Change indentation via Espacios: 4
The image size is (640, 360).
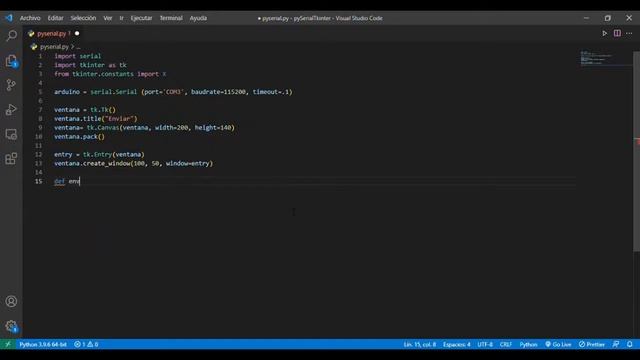click(x=457, y=344)
